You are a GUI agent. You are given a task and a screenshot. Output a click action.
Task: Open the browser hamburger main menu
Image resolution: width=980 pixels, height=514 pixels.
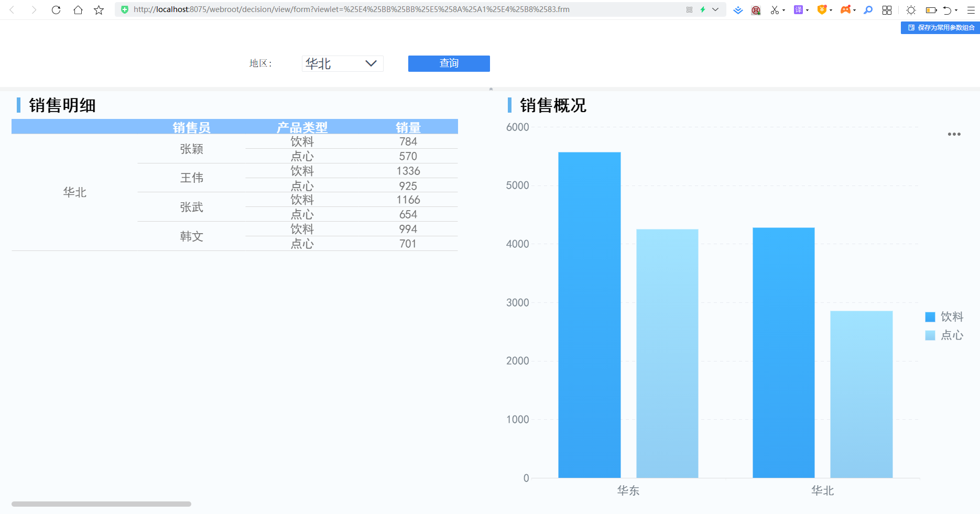click(x=971, y=10)
